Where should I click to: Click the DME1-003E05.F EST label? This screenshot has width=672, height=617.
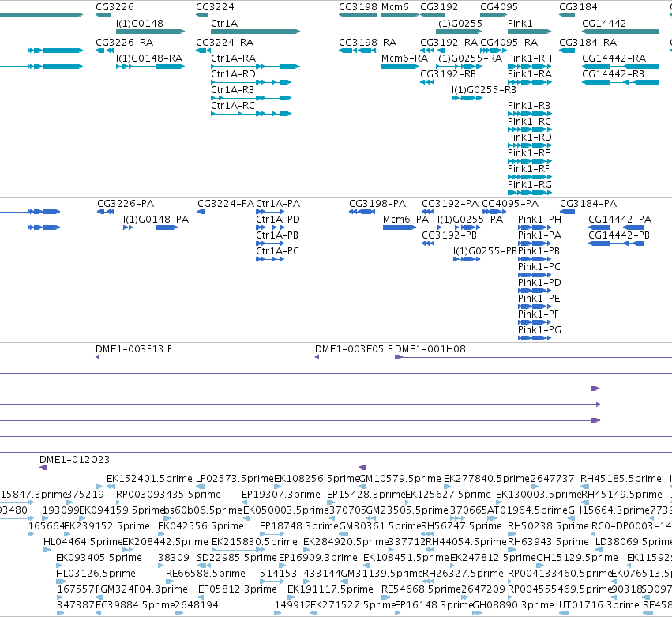[x=354, y=349]
